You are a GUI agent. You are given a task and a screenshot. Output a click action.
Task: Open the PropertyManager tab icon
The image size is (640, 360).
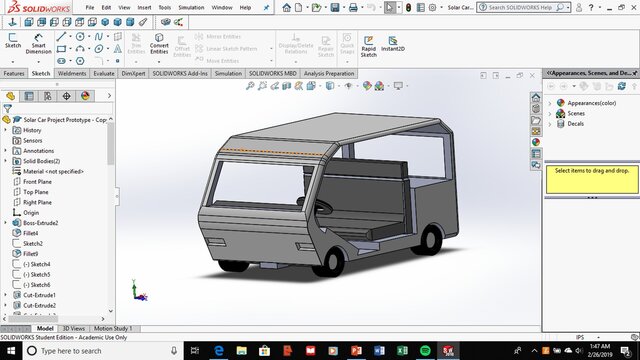29,96
